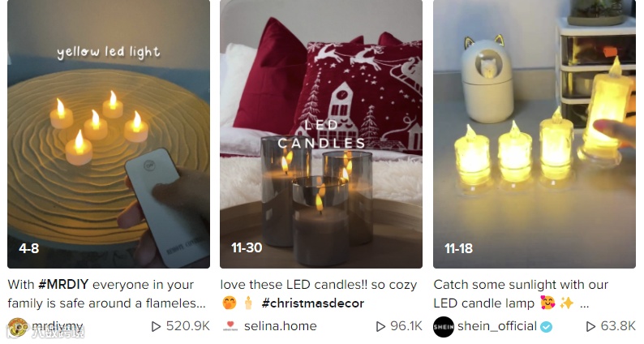Play the LED CANDLES Christmas pillow video

[x=321, y=134]
